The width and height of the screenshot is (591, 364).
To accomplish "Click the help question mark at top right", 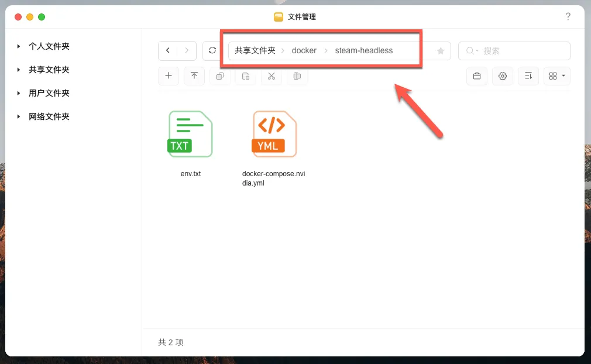I will [x=568, y=16].
